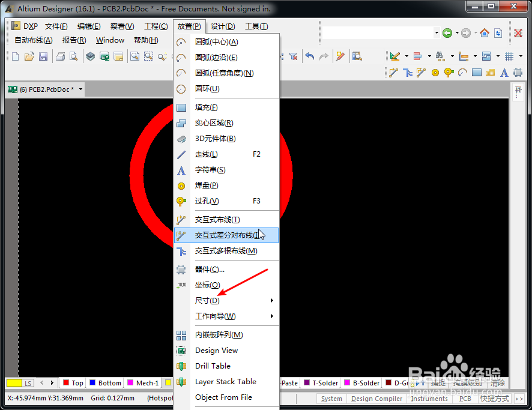Expand the 工作向导(W) submenu

(x=226, y=316)
